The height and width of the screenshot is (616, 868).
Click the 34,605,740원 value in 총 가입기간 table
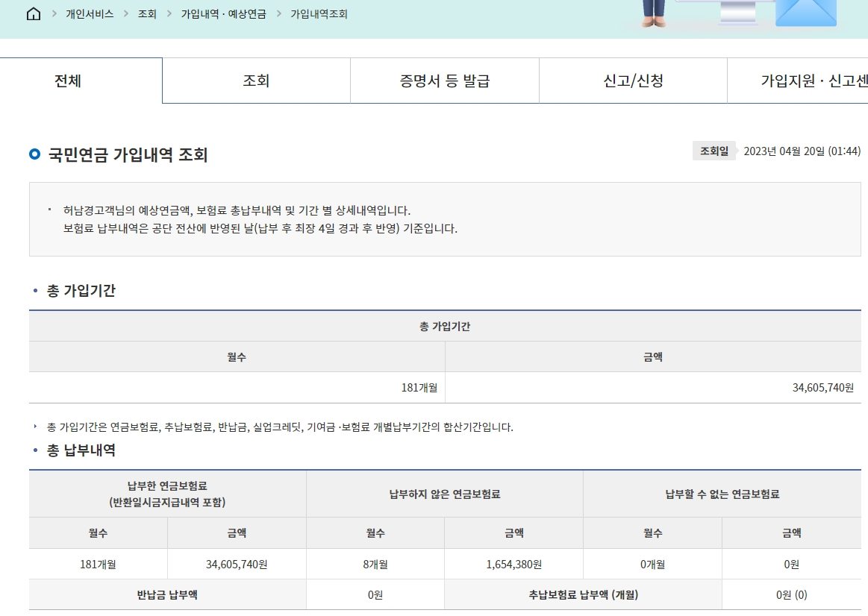(822, 388)
